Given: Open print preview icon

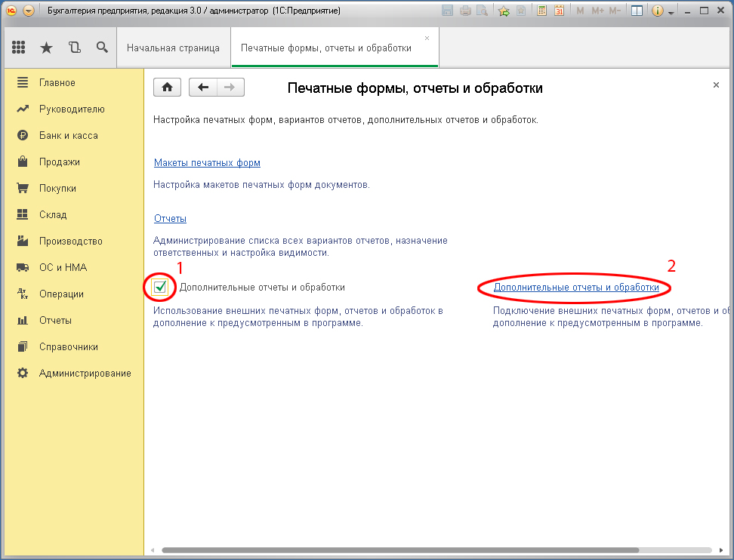Looking at the screenshot, I should 482,11.
